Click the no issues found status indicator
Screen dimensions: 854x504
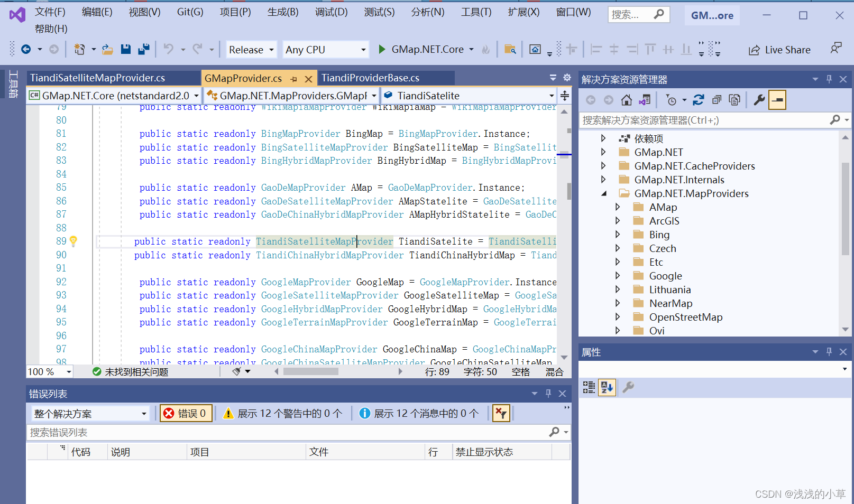pyautogui.click(x=130, y=372)
